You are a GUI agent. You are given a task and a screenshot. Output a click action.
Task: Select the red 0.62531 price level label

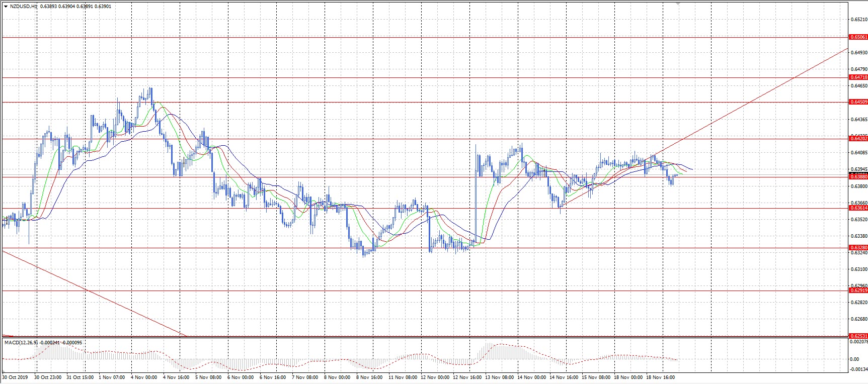pyautogui.click(x=858, y=336)
